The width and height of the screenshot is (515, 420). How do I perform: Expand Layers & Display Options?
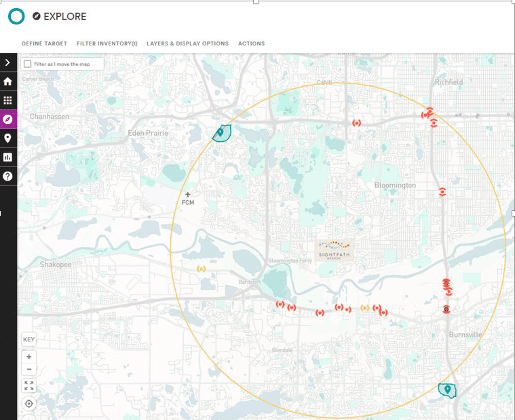point(187,43)
